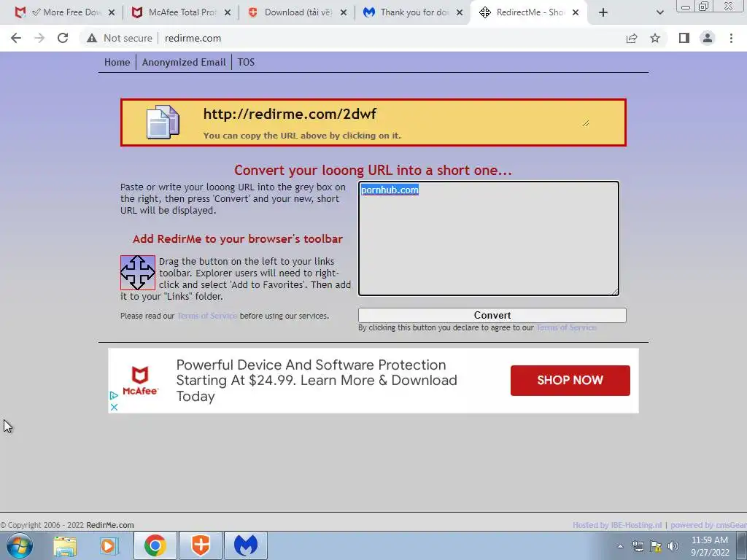Click the grey URL input text area
This screenshot has width=747, height=560.
pos(489,238)
